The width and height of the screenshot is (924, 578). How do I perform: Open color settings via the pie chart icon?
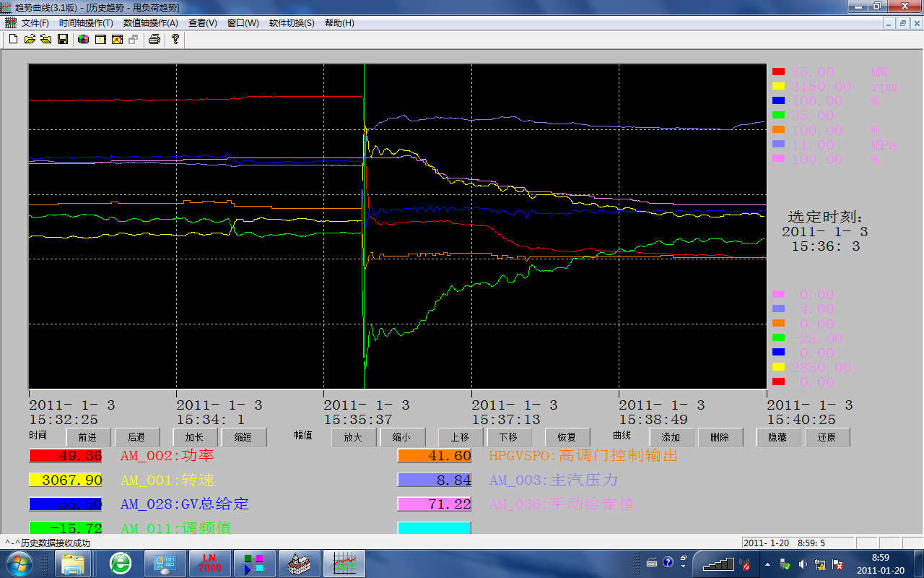(x=84, y=39)
